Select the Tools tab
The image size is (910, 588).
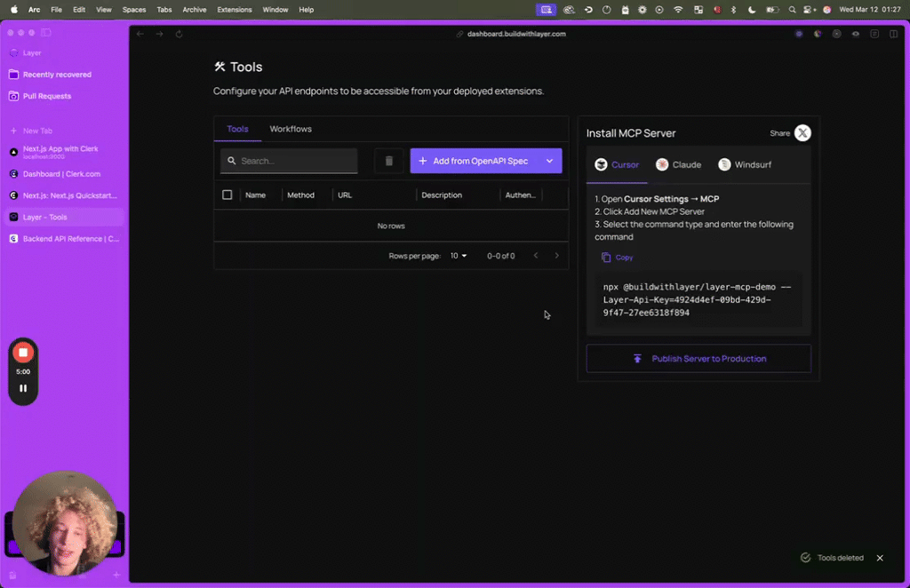click(x=237, y=129)
